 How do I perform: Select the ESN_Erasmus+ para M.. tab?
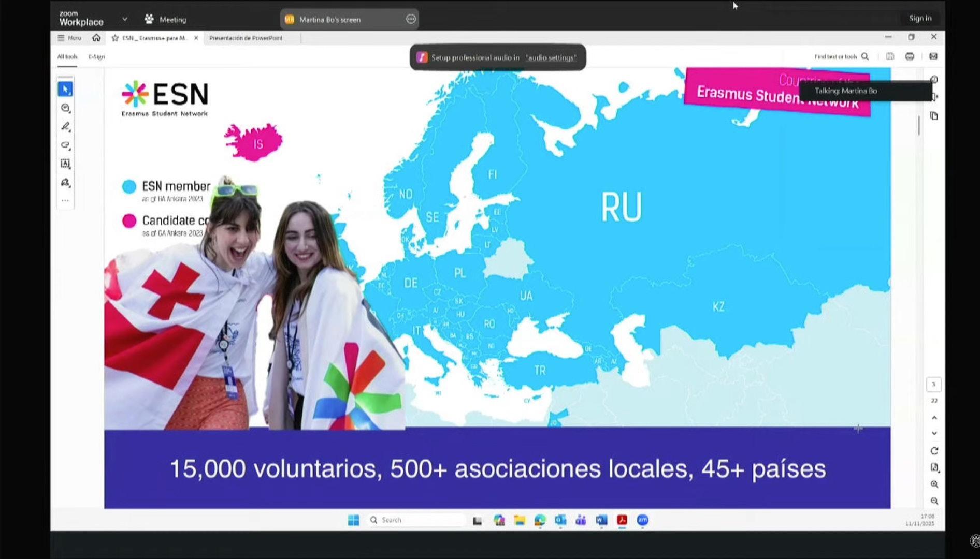coord(154,38)
